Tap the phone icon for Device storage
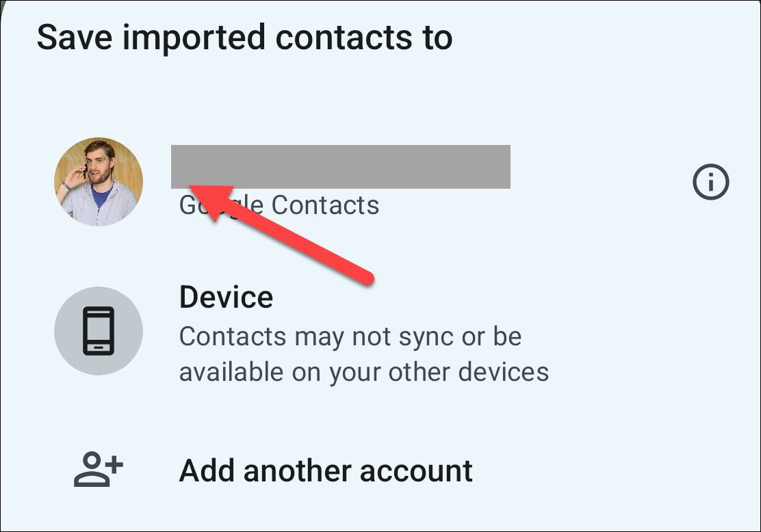761x532 pixels. tap(99, 331)
